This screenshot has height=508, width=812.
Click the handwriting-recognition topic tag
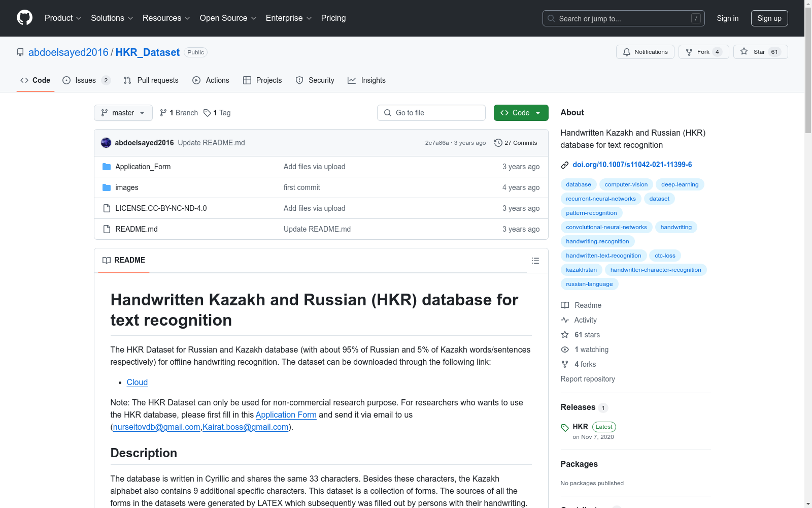[597, 241]
